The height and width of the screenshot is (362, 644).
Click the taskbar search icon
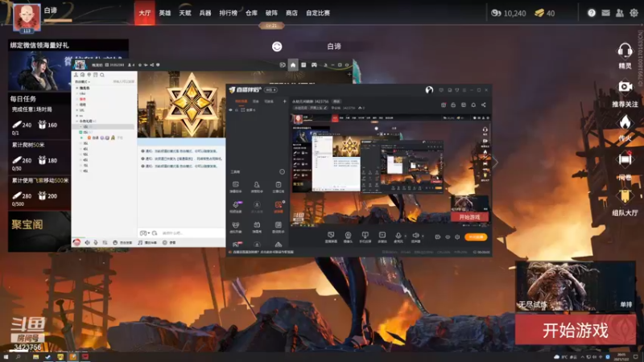pyautogui.click(x=19, y=357)
